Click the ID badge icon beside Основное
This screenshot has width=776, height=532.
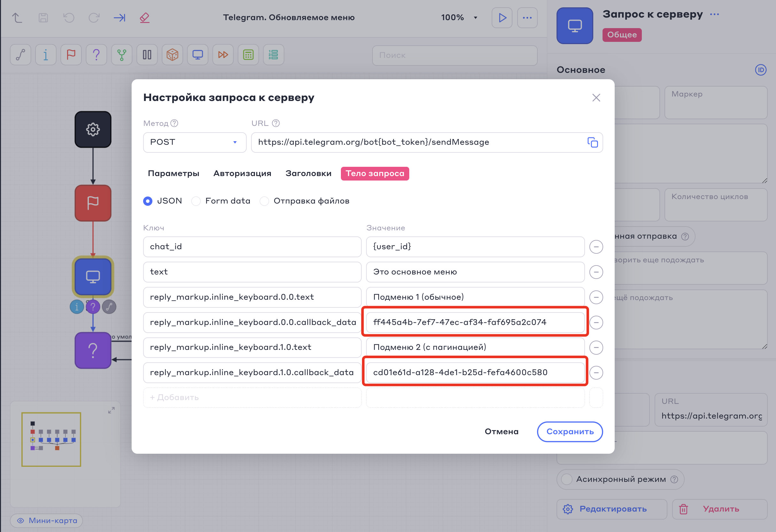coord(761,70)
